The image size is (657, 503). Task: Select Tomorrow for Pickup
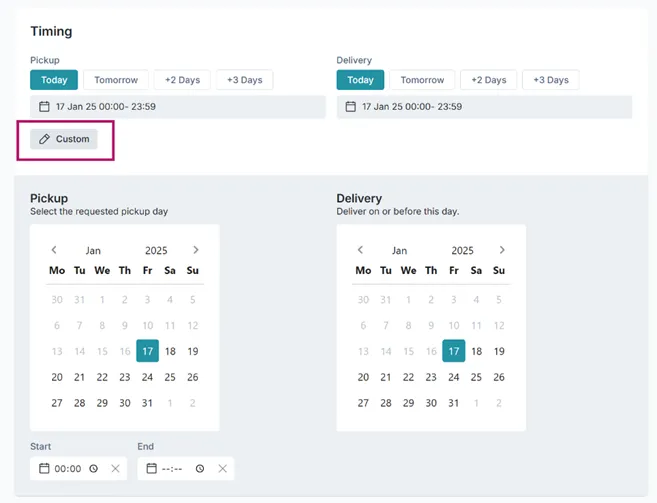(116, 80)
